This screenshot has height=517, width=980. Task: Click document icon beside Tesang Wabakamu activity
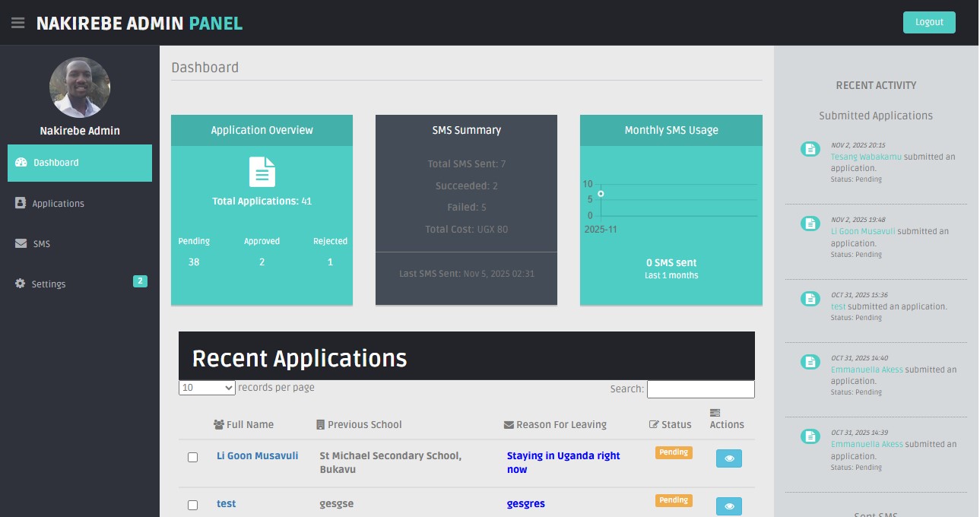coord(810,149)
